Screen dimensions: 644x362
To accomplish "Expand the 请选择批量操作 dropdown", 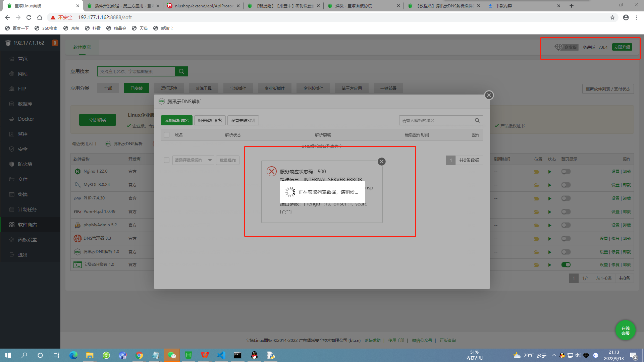I will 193,160.
